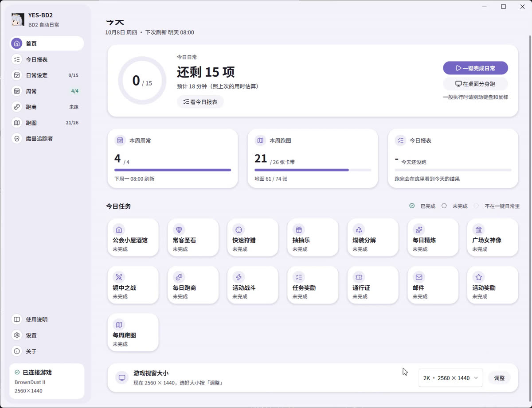This screenshot has width=532, height=408.
Task: Click the 每日精炼 sparkle icon
Action: click(419, 229)
